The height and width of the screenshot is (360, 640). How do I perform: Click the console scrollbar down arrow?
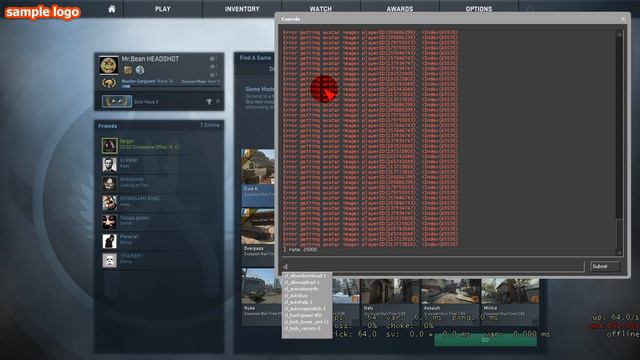pos(619,253)
